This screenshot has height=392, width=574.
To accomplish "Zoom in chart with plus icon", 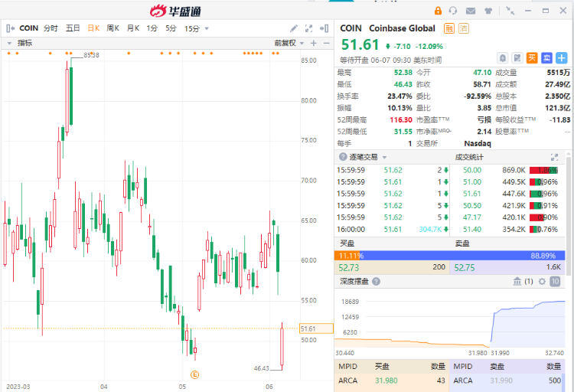I will (314, 43).
